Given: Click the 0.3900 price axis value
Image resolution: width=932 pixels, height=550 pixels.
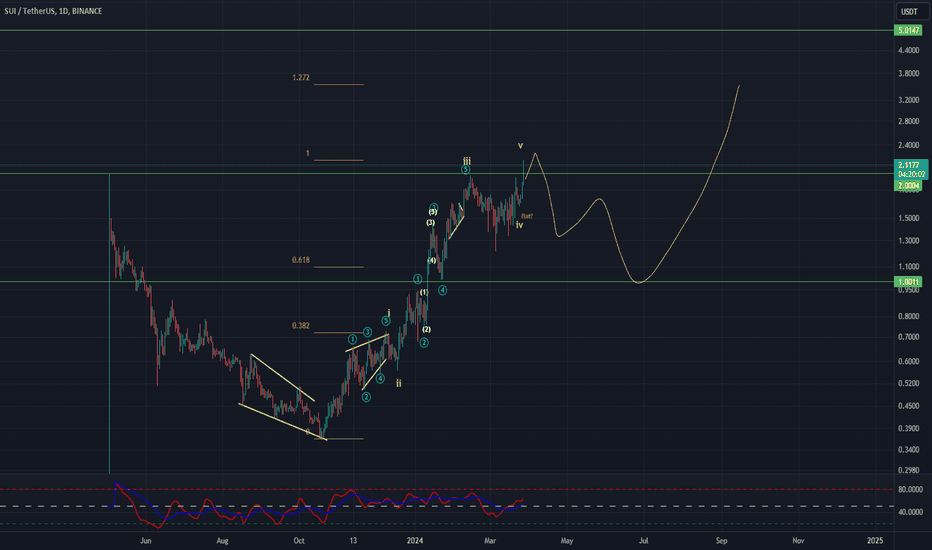Looking at the screenshot, I should tap(909, 429).
